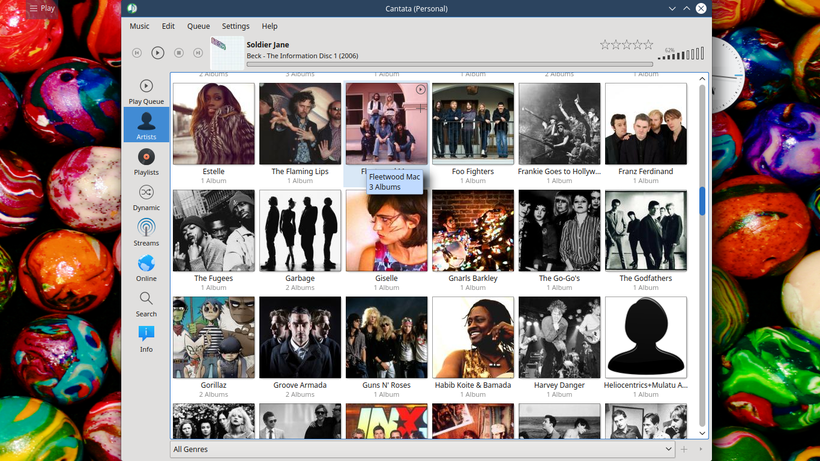Click the add-to-queue plus on Fleetwood Mac cover
This screenshot has width=820, height=461.
[420, 109]
